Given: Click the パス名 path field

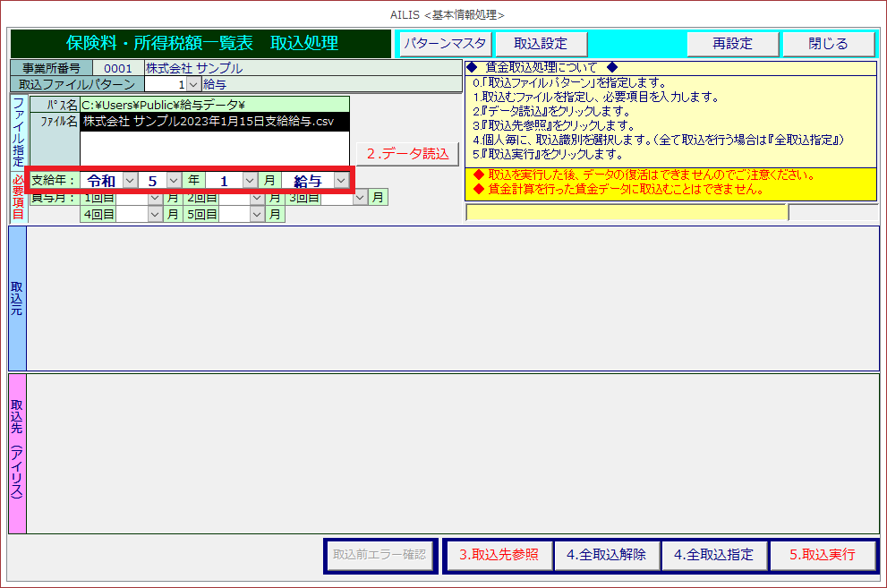Looking at the screenshot, I should 214,105.
